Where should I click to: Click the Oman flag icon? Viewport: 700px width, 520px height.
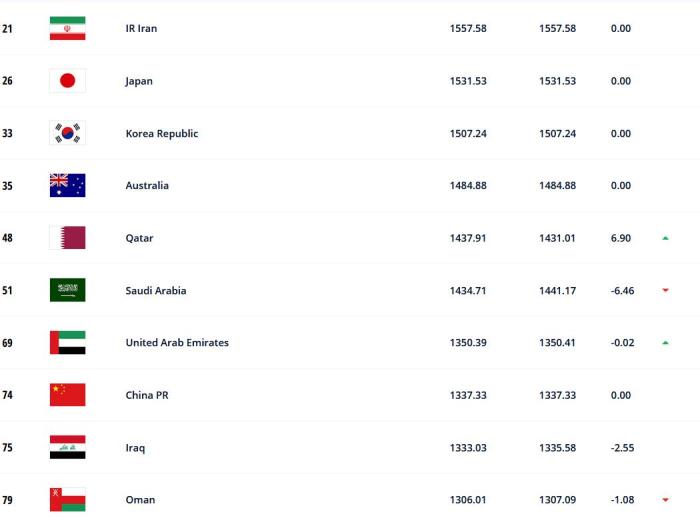point(67,499)
